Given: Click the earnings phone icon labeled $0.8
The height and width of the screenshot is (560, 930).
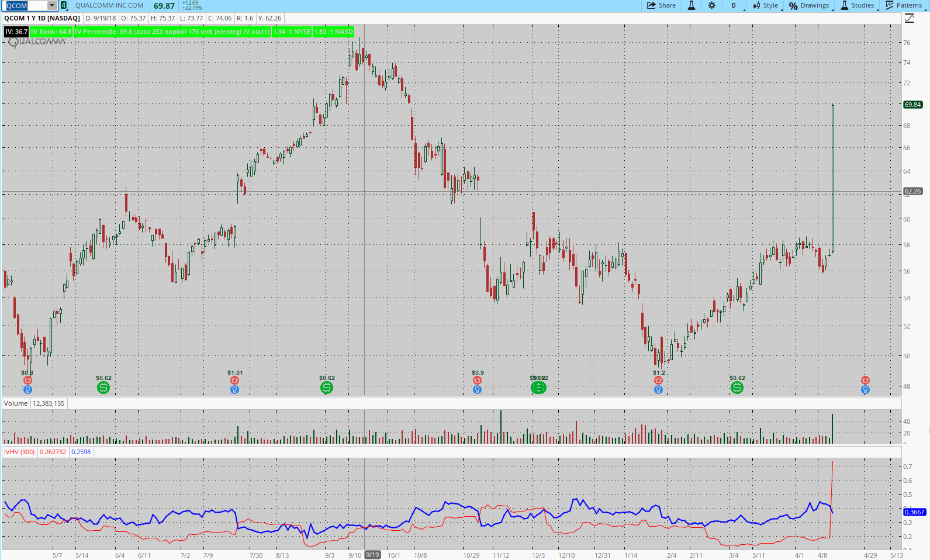Looking at the screenshot, I should [x=27, y=380].
